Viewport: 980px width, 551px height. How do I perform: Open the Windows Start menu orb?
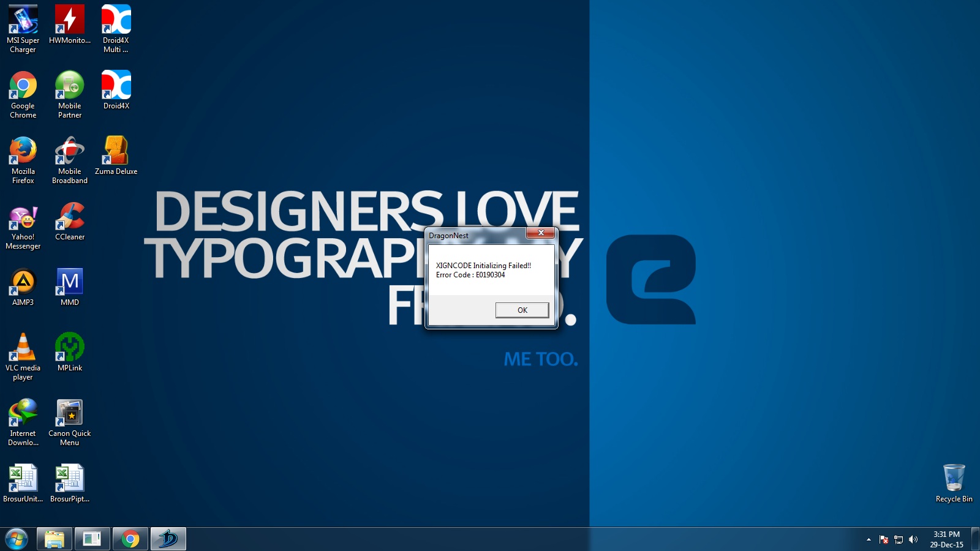17,539
